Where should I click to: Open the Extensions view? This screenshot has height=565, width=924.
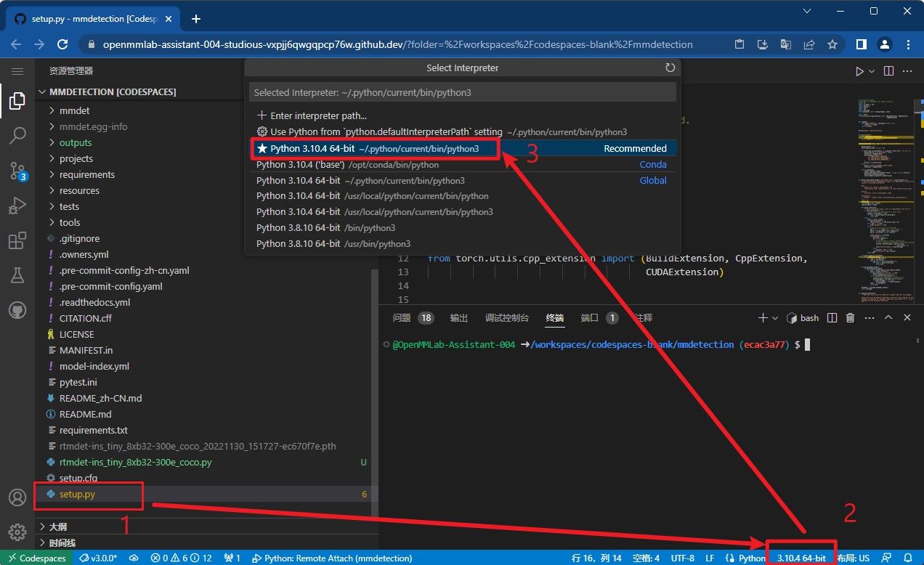17,241
